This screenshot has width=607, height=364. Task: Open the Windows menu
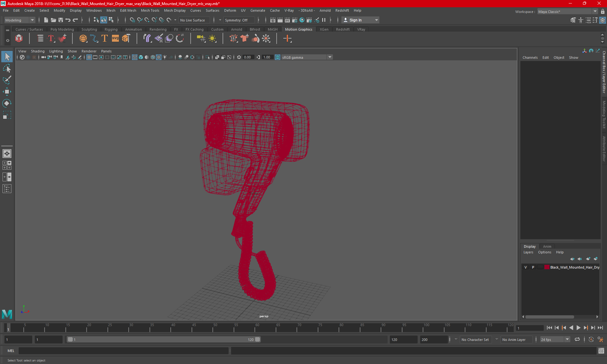click(94, 10)
